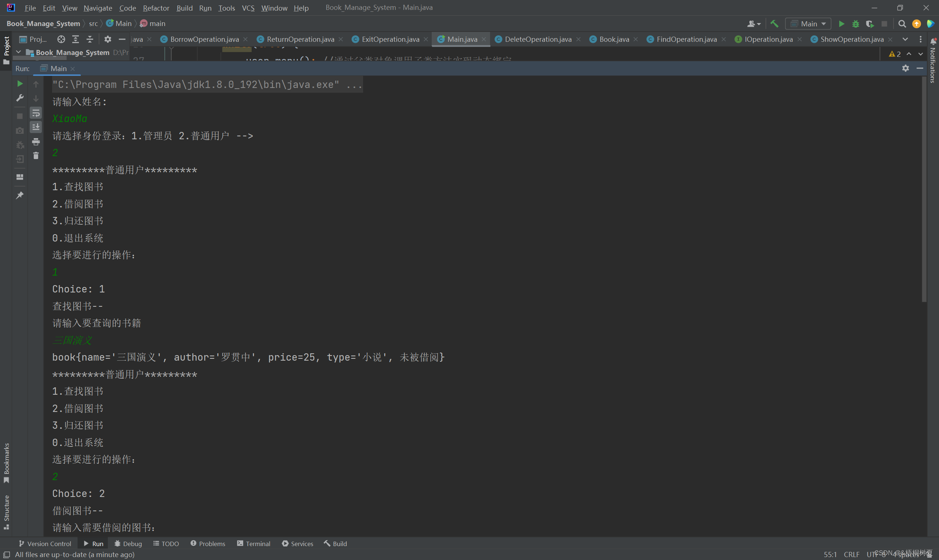Click the Print console output icon
The image size is (939, 560).
[36, 141]
